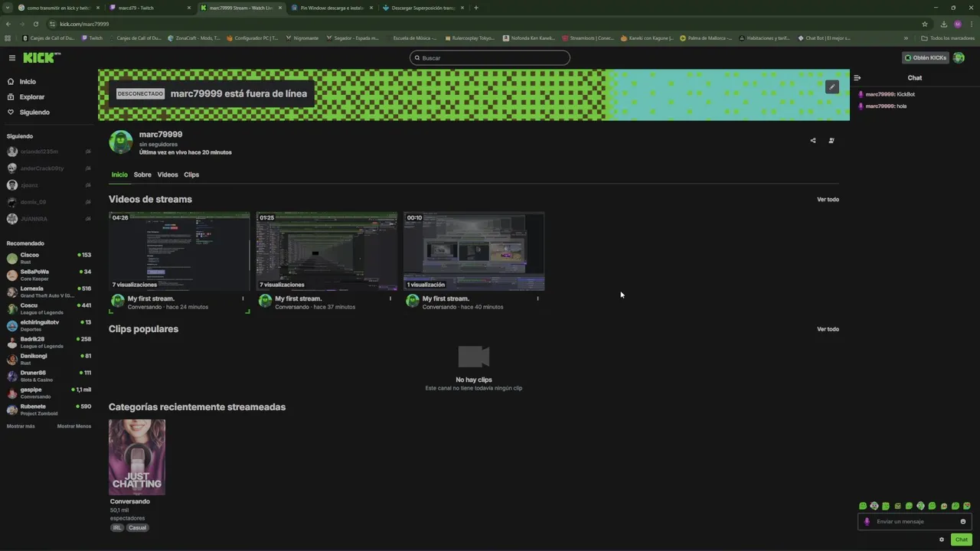Image resolution: width=980 pixels, height=551 pixels.
Task: Click Ver todo for Videos de streams
Action: [828, 200]
